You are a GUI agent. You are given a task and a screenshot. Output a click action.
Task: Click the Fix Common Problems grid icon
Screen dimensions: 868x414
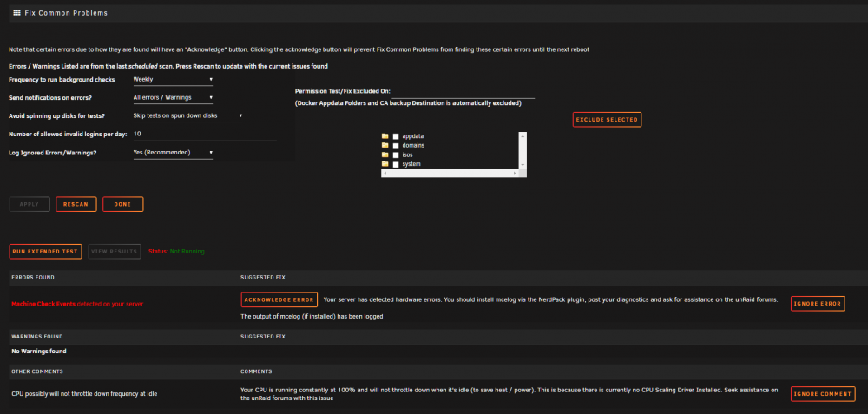[x=17, y=12]
